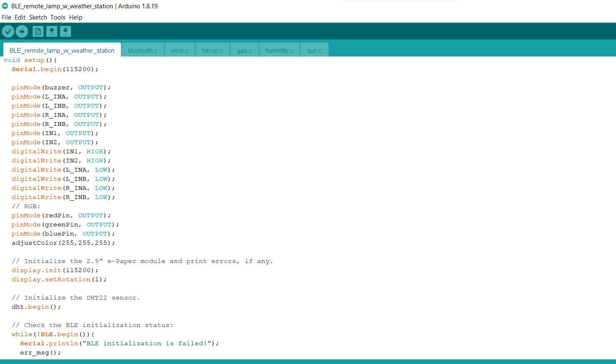Screen dimensions: 616x364
Task: Switch to the error.c tab
Action: point(180,50)
